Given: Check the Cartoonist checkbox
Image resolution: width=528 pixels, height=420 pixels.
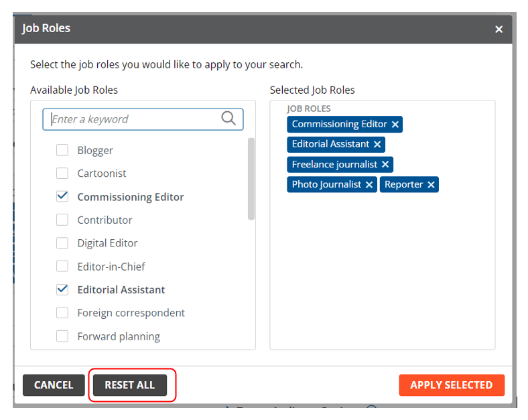Looking at the screenshot, I should click(x=62, y=173).
